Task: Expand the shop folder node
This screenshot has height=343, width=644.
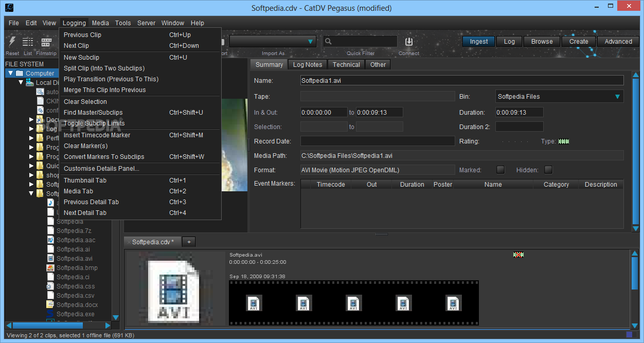Action: click(31, 175)
